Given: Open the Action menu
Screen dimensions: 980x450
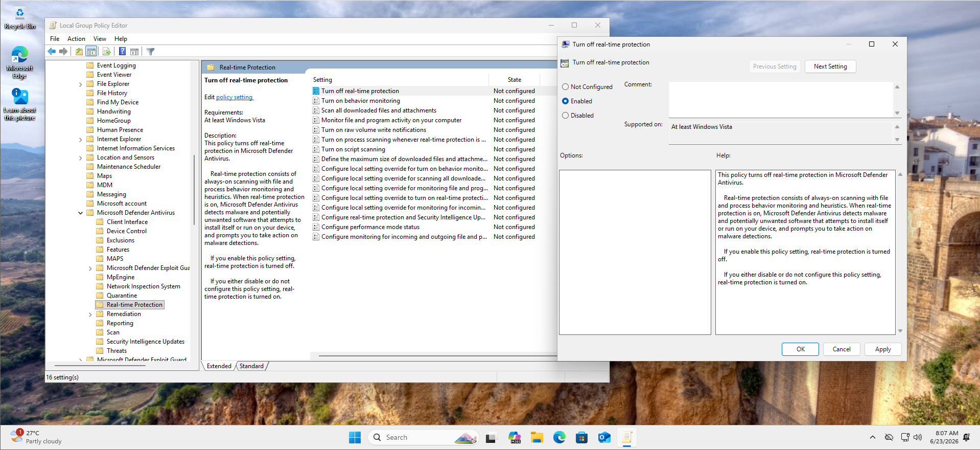Looking at the screenshot, I should 76,39.
